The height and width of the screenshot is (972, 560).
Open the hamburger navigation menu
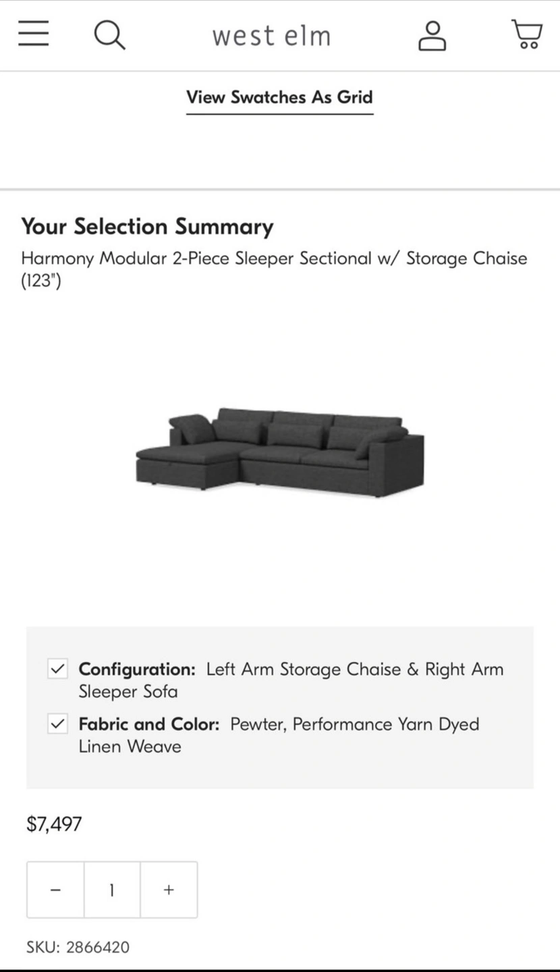point(34,33)
